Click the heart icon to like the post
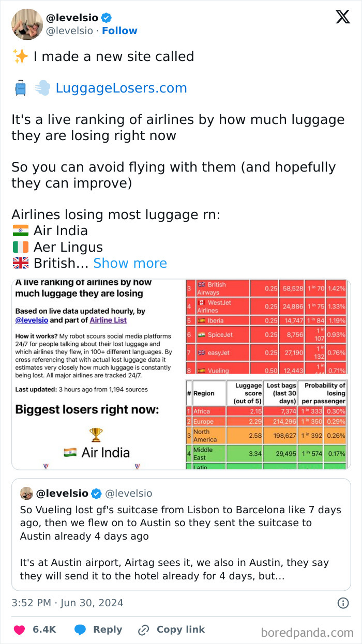The width and height of the screenshot is (362, 644). pos(18,630)
